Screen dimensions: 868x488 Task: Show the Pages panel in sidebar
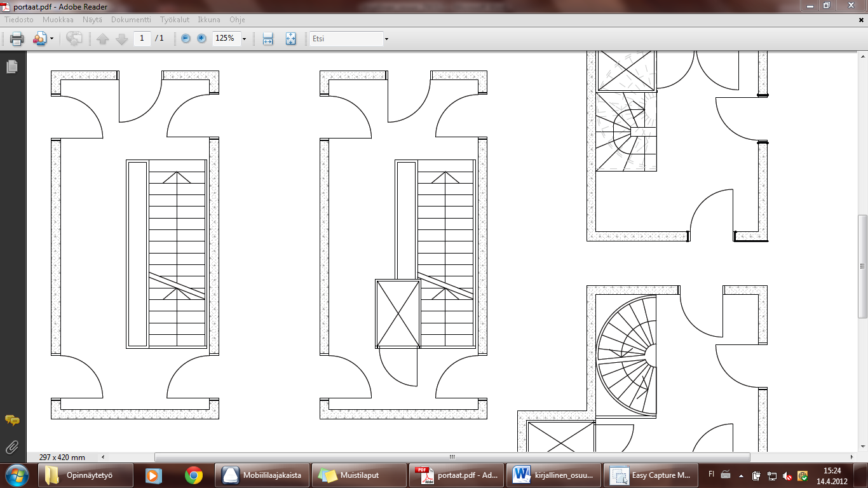click(12, 66)
